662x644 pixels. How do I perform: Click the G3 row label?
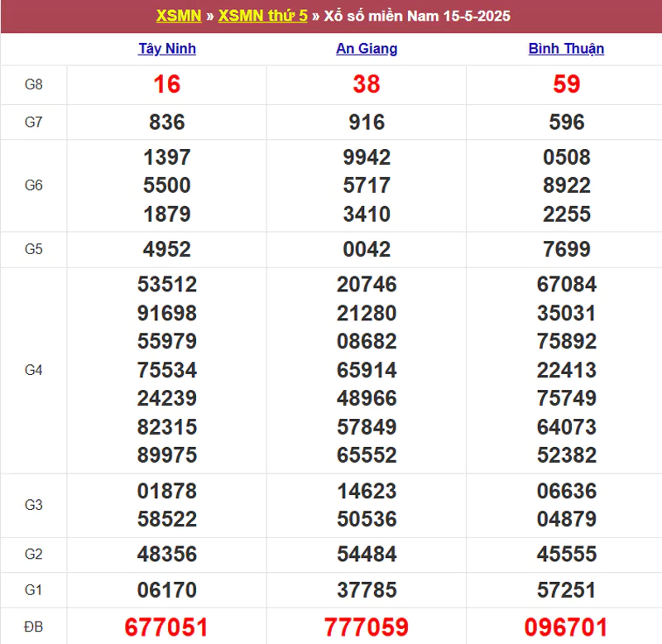coord(34,505)
